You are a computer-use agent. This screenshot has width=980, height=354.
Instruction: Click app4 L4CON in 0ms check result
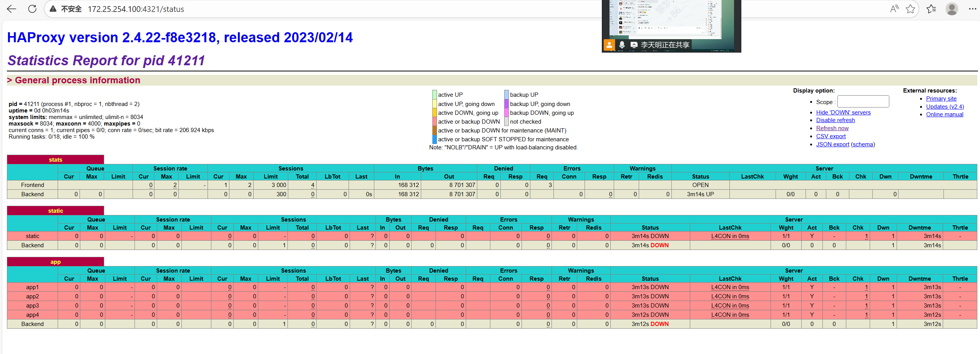[730, 315]
